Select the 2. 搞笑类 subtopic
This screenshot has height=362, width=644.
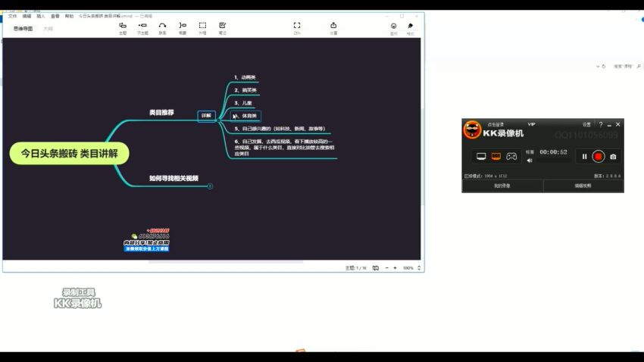245,90
